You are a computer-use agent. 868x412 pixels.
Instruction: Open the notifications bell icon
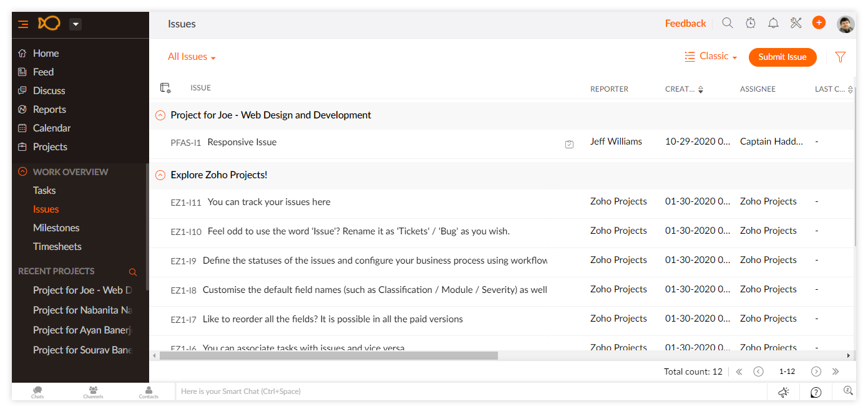click(x=773, y=23)
